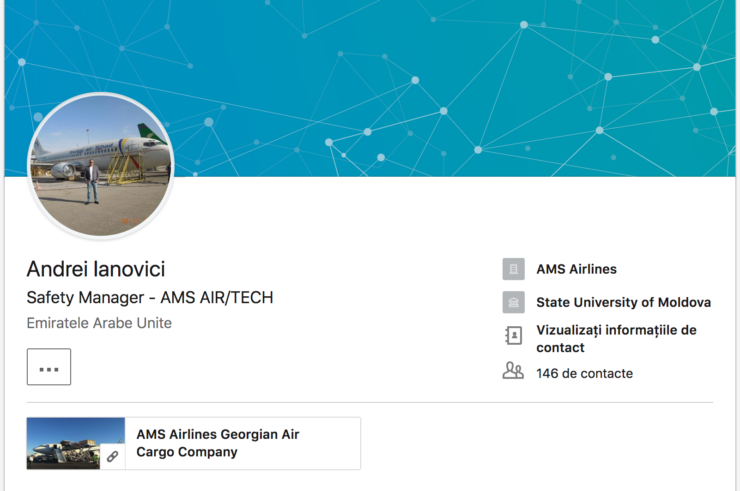The image size is (740, 491).
Task: Open the AMS Airlines Georgian Air Cargo Company title
Action: [218, 443]
